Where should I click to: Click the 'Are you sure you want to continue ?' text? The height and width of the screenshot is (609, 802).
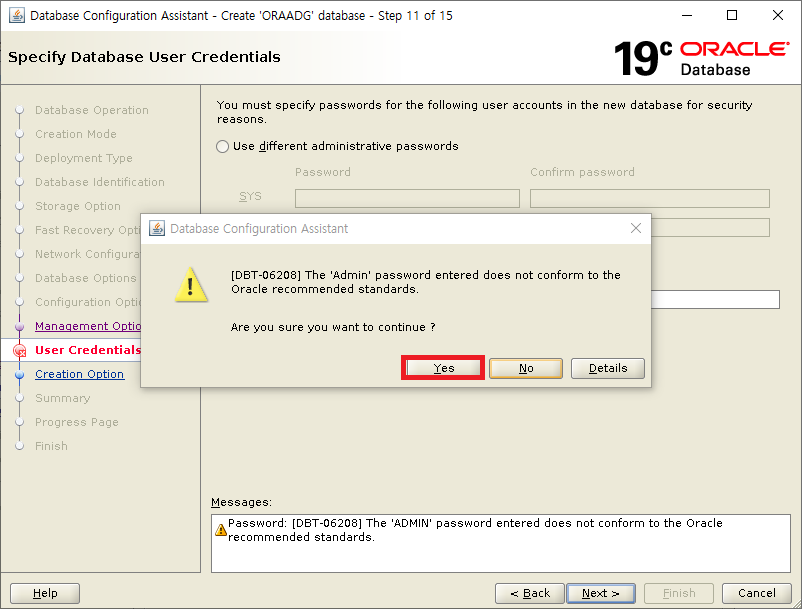pos(333,327)
